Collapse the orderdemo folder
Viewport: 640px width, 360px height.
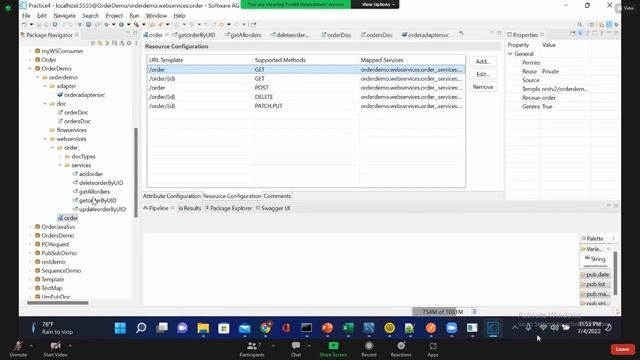tap(38, 77)
